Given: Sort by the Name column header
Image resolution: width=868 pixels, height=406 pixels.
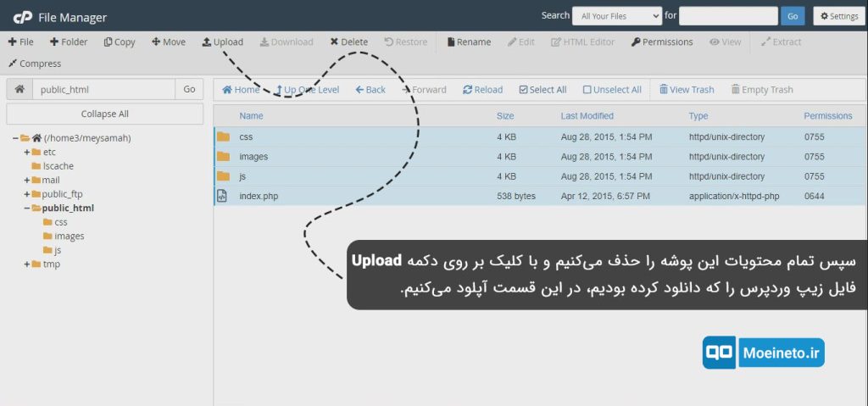Looking at the screenshot, I should [251, 116].
